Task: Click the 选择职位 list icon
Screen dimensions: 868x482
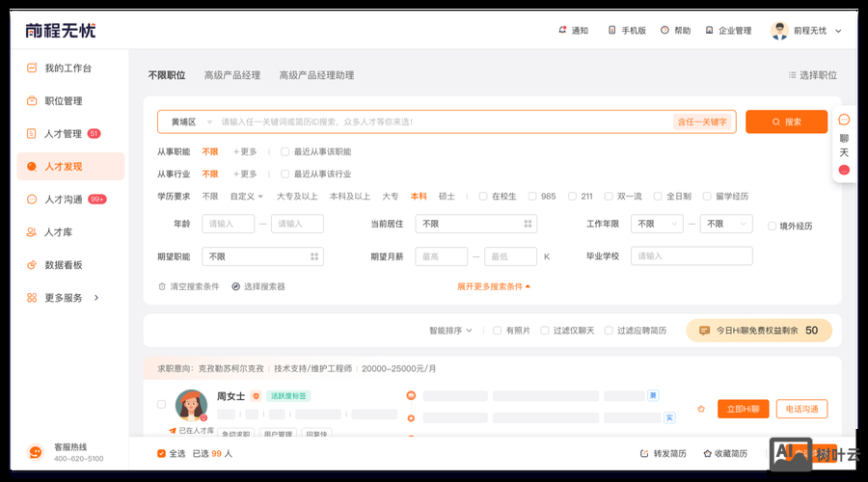Action: click(x=792, y=75)
